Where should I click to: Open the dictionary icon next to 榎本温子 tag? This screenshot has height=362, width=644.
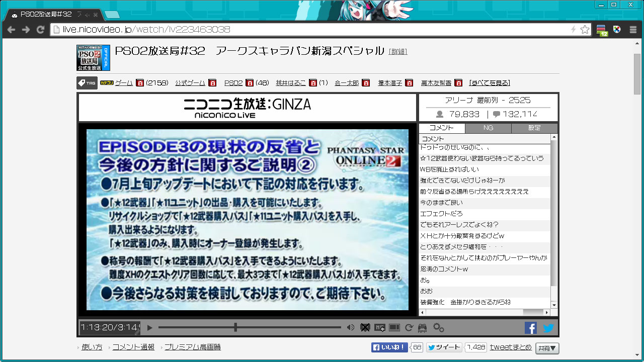pyautogui.click(x=409, y=83)
